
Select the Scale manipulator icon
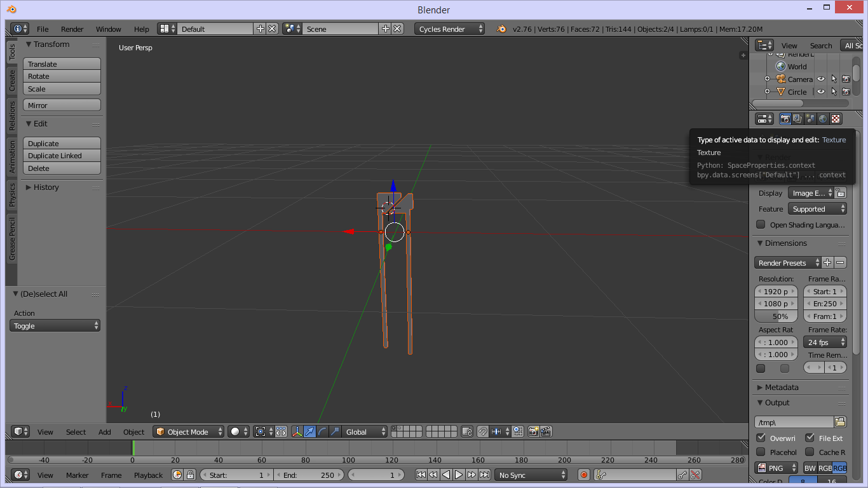click(335, 431)
